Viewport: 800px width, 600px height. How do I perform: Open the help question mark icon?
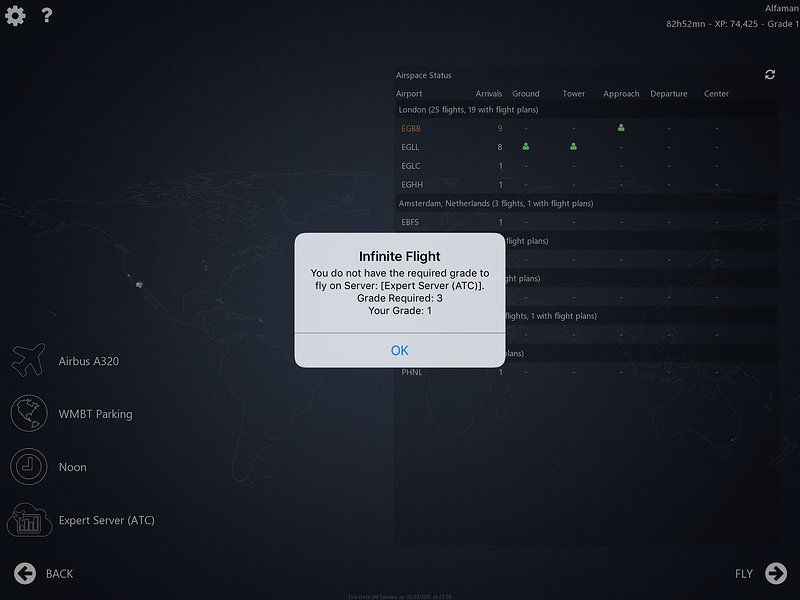46,15
